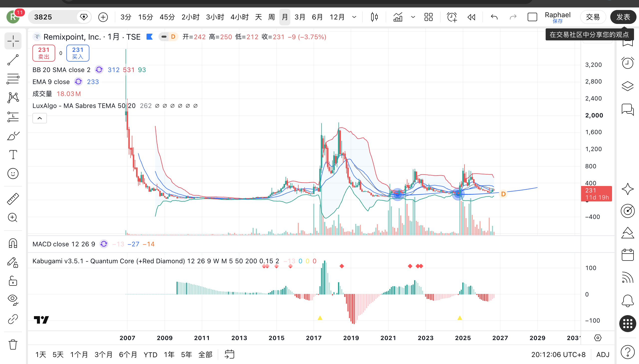Collapse the indicator legend with the chevron
Viewport: 639px width, 364px height.
(39, 118)
